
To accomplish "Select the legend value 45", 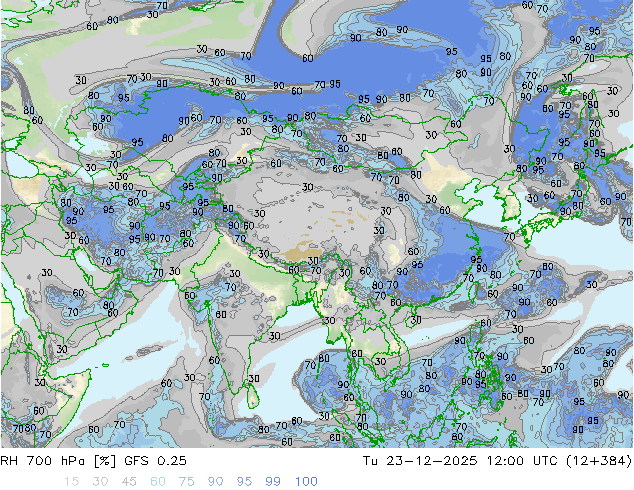I will pos(129,482).
